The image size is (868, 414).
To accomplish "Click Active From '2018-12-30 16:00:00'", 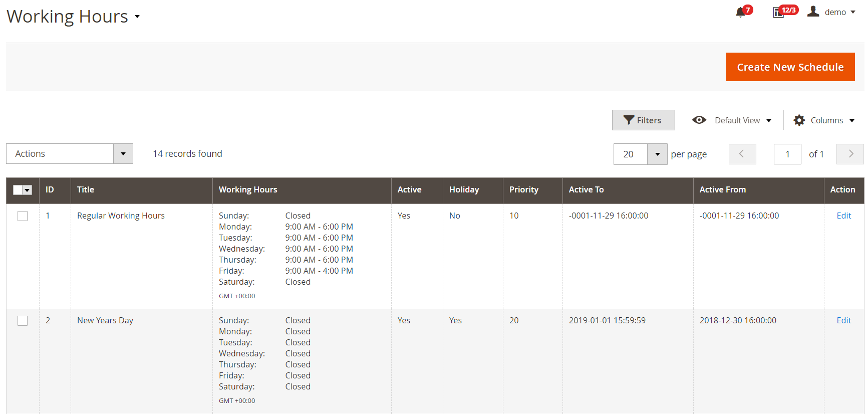I will click(x=738, y=320).
